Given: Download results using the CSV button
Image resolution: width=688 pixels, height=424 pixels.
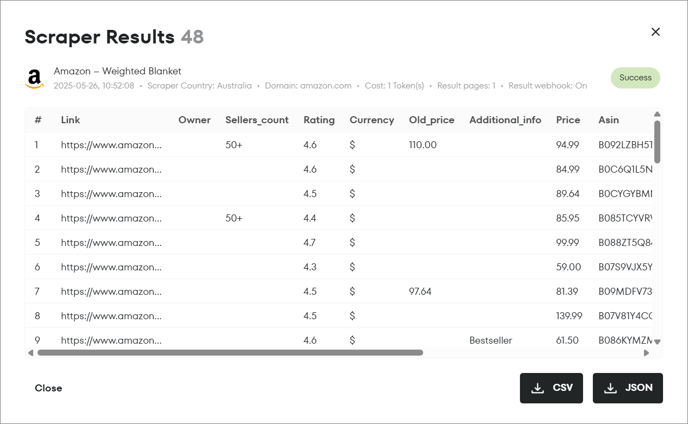Looking at the screenshot, I should pos(551,388).
